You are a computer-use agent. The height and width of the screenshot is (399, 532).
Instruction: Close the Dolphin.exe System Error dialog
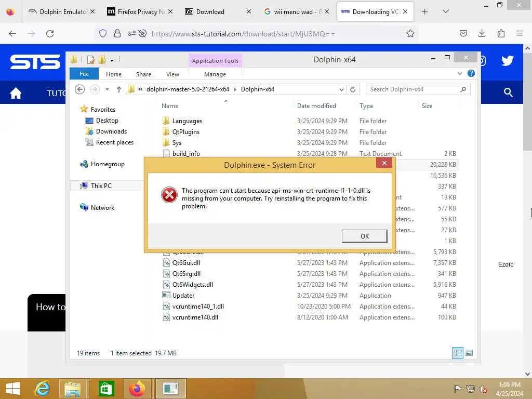pos(384,163)
